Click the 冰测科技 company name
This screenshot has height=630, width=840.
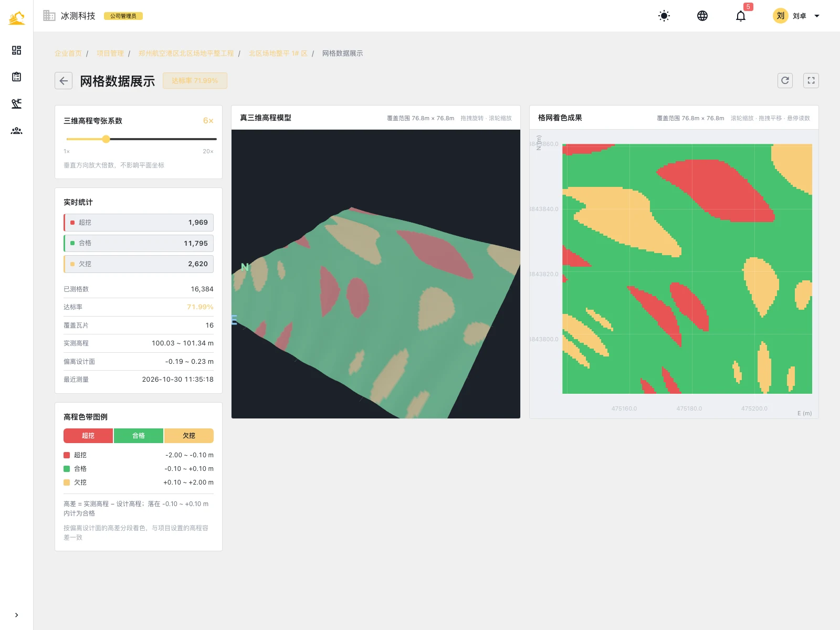78,16
